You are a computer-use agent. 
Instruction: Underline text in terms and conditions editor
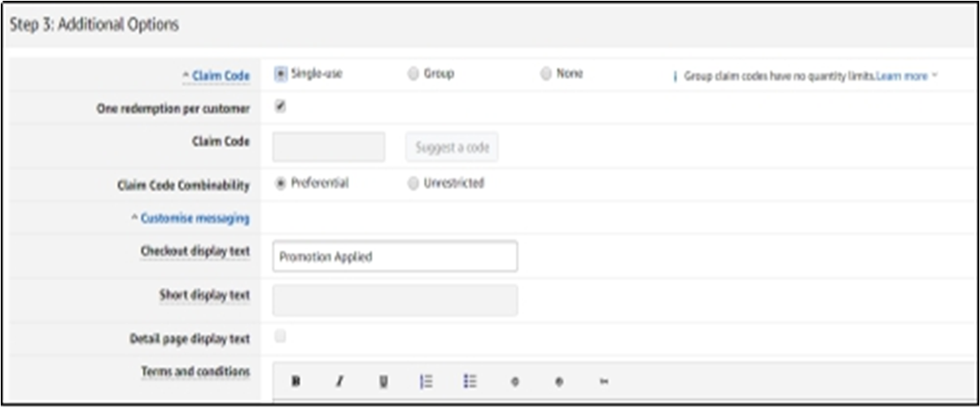pyautogui.click(x=383, y=380)
